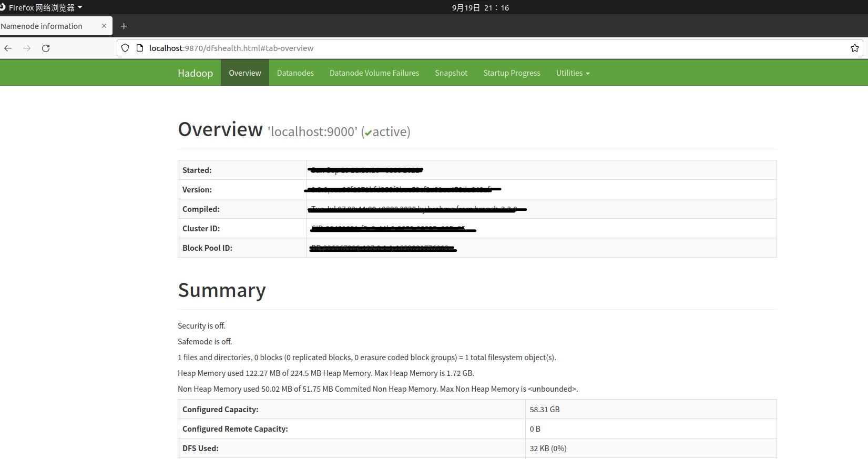Click the Cluster ID: row label
868x459 pixels.
[x=201, y=228]
